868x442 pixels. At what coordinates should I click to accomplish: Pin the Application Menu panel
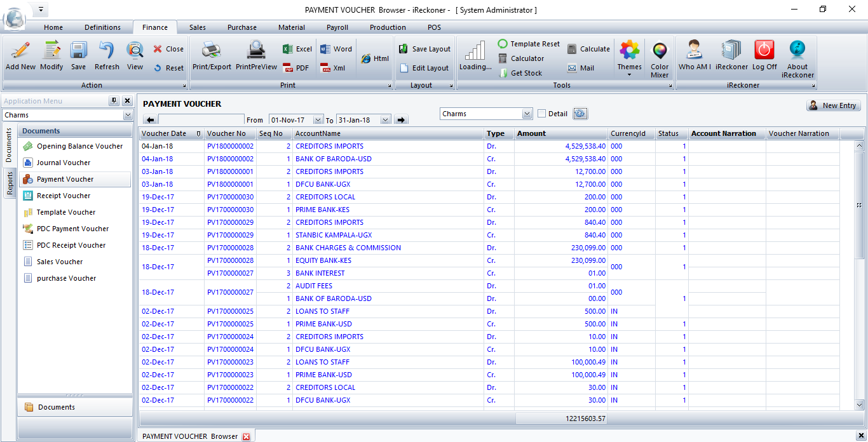(x=114, y=101)
